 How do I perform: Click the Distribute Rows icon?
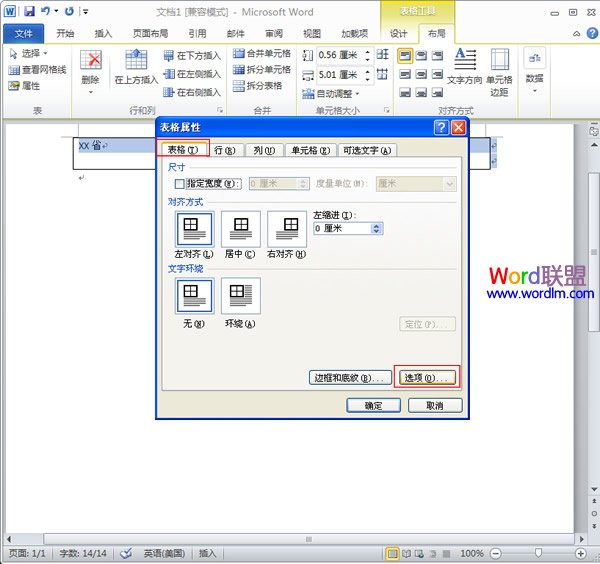point(382,55)
